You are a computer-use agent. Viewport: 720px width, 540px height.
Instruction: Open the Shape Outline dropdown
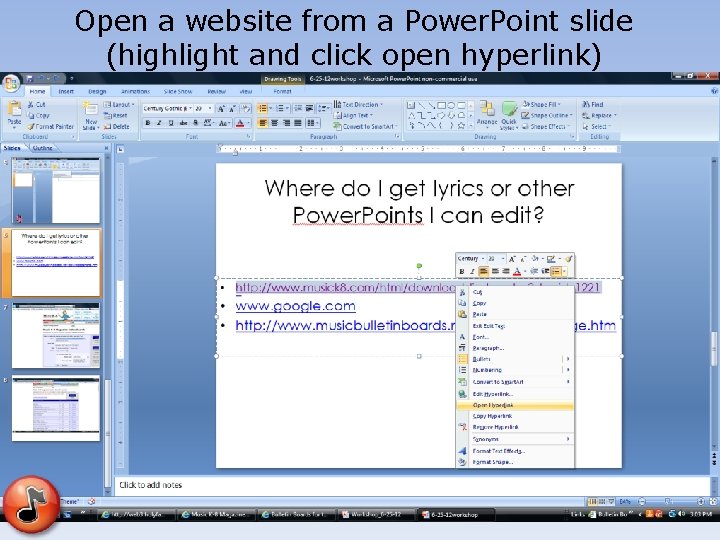pyautogui.click(x=547, y=115)
